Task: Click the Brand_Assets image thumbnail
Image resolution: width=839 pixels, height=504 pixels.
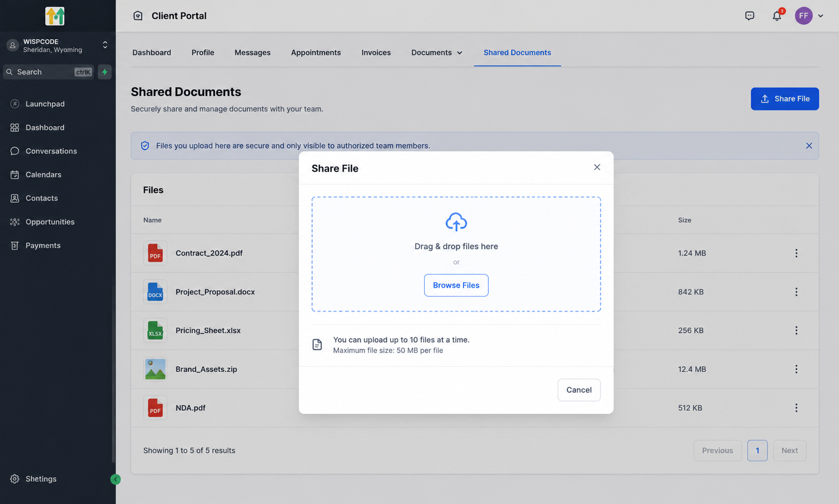Action: [x=155, y=369]
